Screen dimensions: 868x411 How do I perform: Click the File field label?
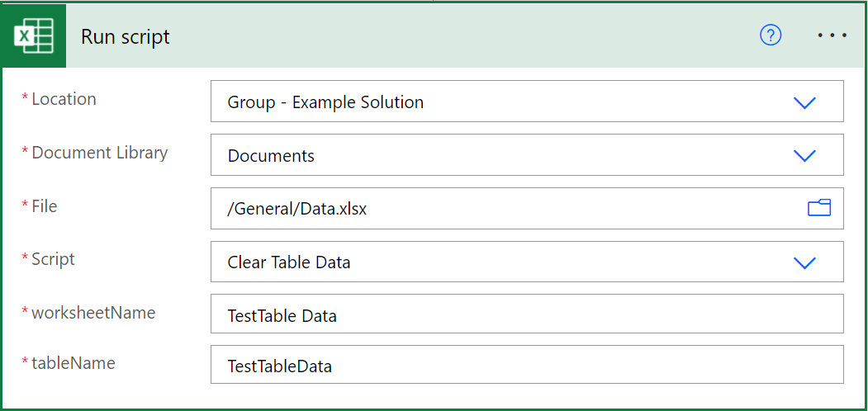click(45, 206)
